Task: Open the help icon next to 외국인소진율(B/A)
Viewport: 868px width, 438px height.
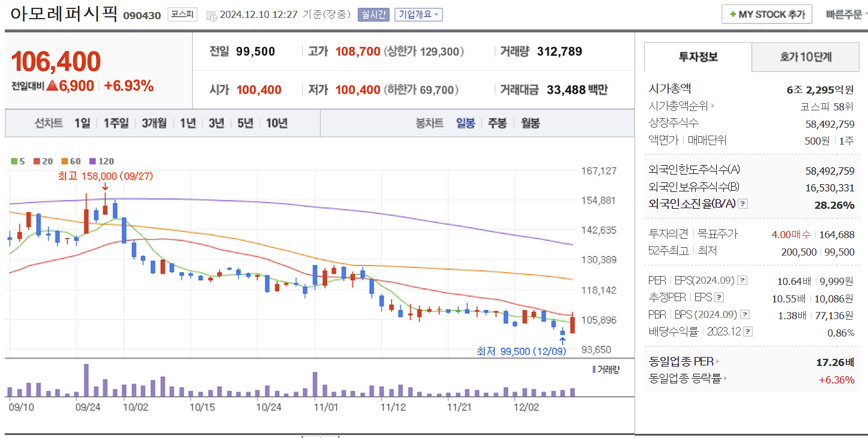Action: [x=743, y=203]
